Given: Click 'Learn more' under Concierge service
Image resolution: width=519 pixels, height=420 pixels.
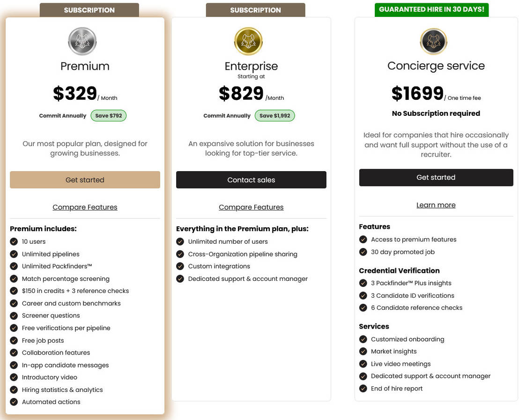Looking at the screenshot, I should point(436,205).
